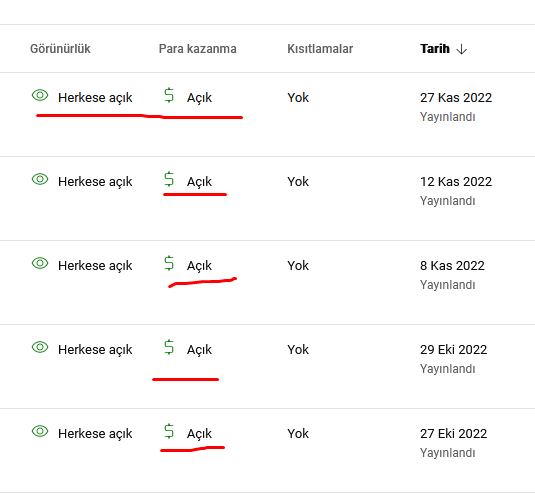
Task: Click the Açık monetization text for 27 Eki 2022
Action: [199, 434]
